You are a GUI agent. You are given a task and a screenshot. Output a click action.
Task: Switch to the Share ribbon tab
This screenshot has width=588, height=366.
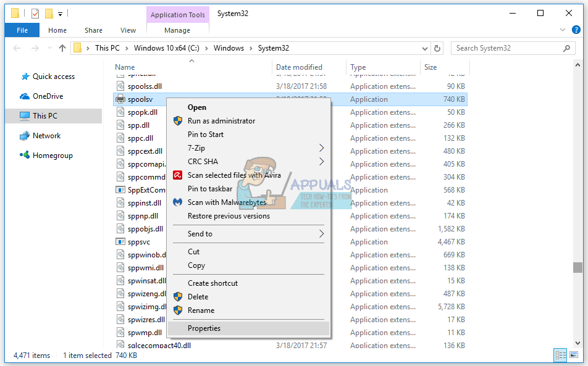tap(93, 30)
